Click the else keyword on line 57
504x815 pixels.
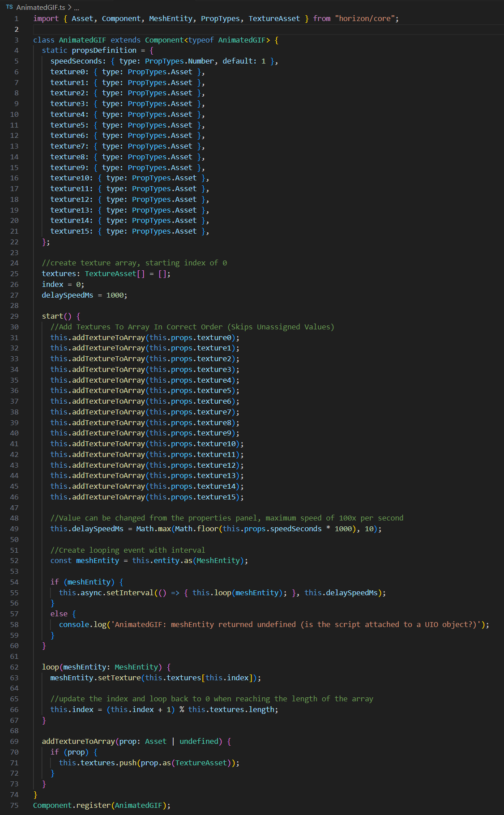pos(59,614)
